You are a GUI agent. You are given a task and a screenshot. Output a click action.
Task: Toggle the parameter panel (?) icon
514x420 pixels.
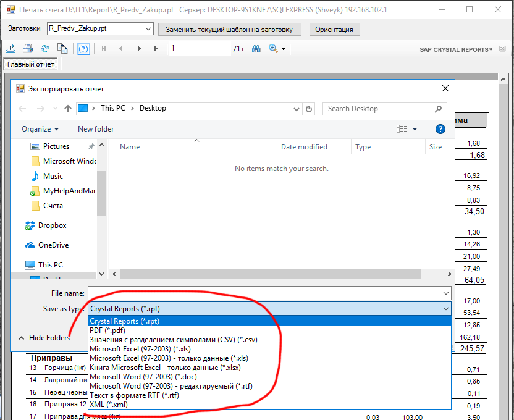coord(83,49)
